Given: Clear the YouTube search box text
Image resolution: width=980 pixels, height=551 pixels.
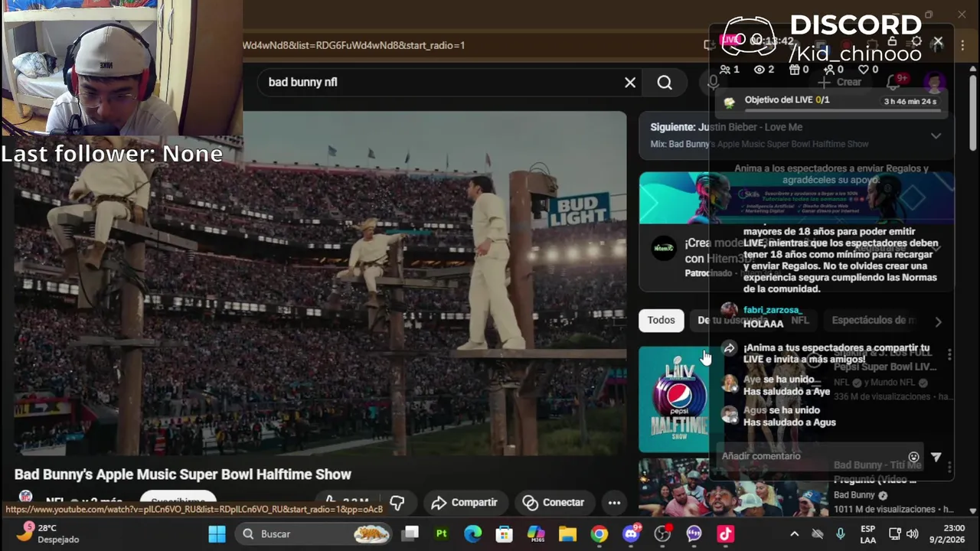Looking at the screenshot, I should tap(630, 83).
